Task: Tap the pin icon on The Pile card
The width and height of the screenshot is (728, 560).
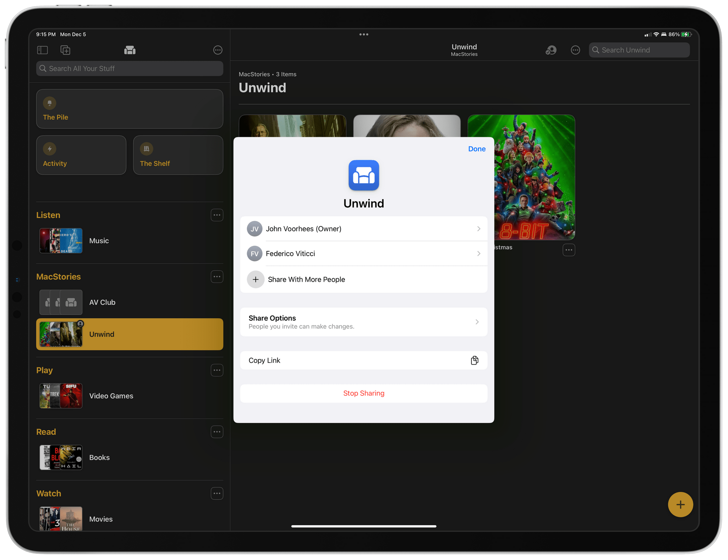Action: (x=50, y=103)
